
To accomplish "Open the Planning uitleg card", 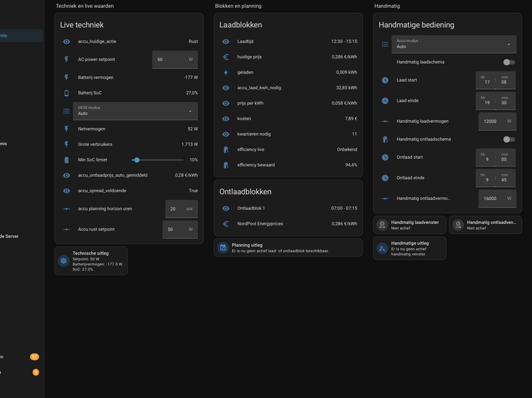I will 288,247.
